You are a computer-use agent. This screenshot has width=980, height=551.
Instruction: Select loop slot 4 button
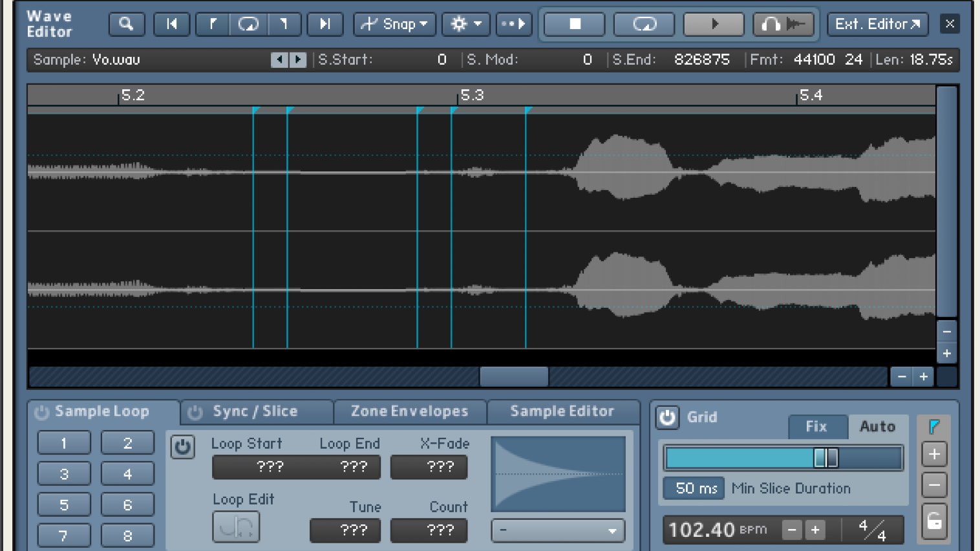click(x=127, y=474)
